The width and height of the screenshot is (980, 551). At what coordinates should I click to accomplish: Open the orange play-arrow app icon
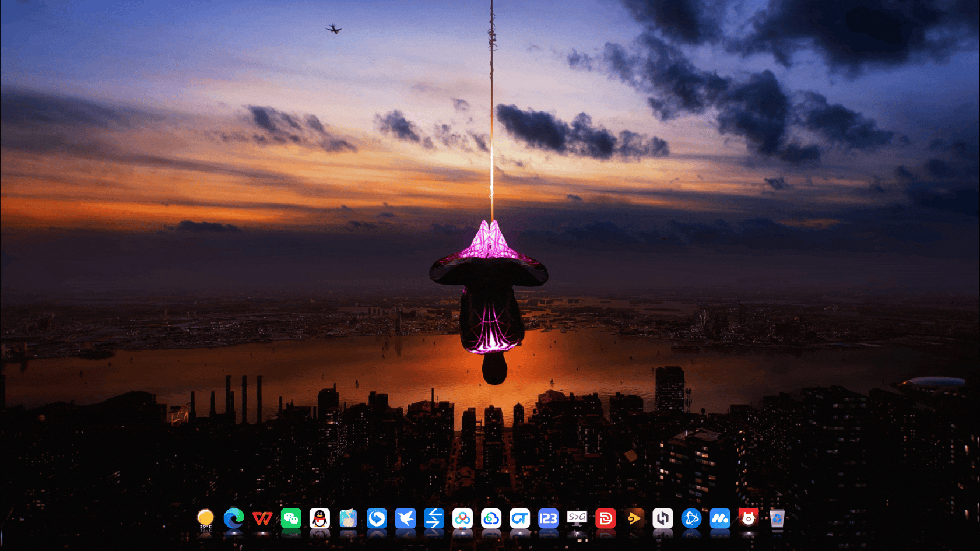point(634,518)
